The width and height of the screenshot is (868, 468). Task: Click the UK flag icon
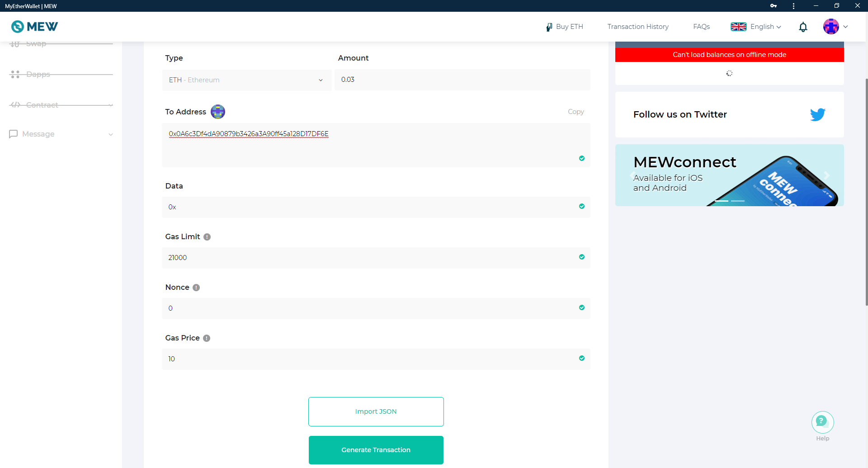739,27
